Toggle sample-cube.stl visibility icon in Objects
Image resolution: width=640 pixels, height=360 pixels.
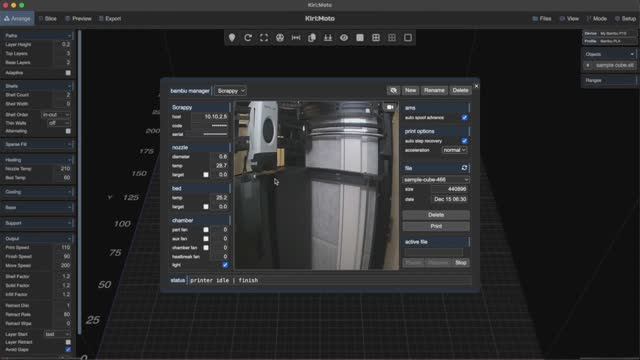(588, 65)
